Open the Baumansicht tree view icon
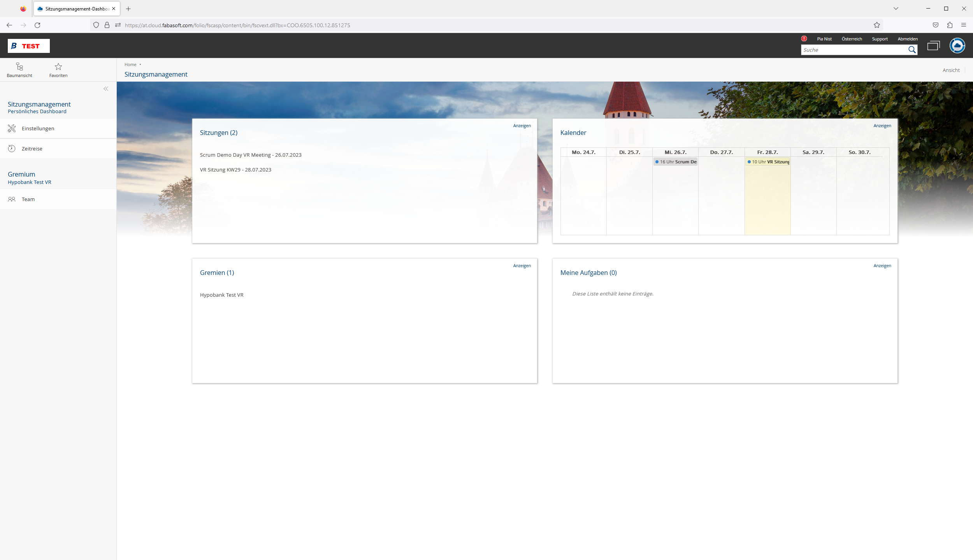The width and height of the screenshot is (973, 560). [19, 67]
